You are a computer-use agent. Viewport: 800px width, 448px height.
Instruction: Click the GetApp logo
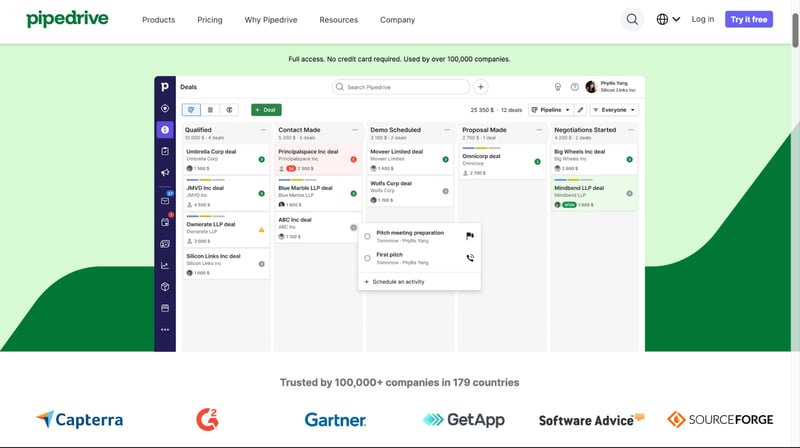coord(464,419)
